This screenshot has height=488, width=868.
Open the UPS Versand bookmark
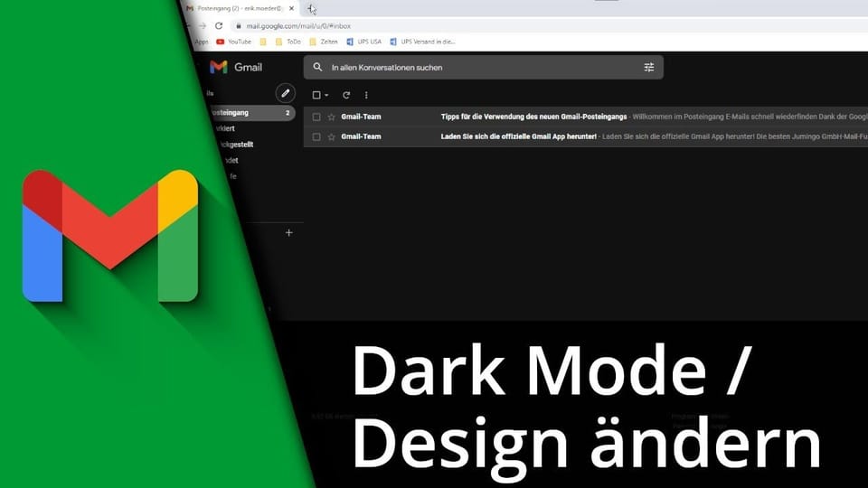pyautogui.click(x=422, y=42)
